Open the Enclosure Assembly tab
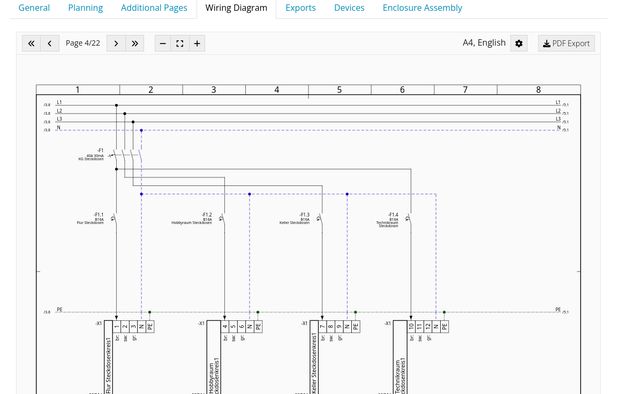 coord(422,8)
